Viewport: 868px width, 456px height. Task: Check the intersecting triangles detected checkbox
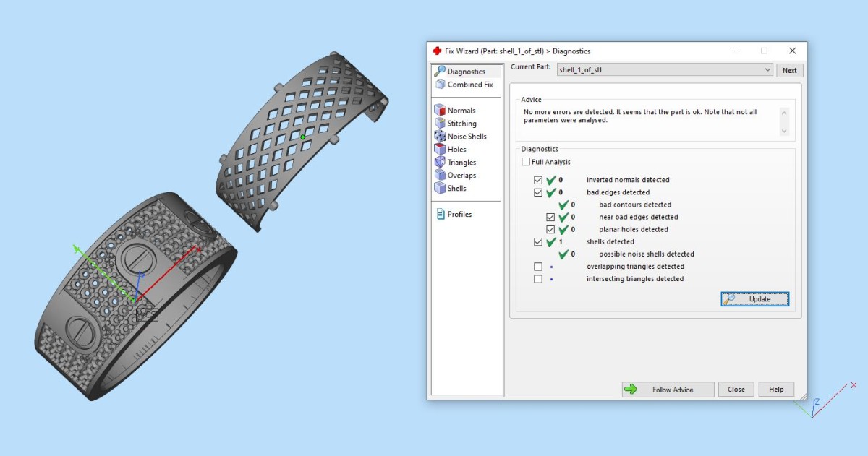538,279
